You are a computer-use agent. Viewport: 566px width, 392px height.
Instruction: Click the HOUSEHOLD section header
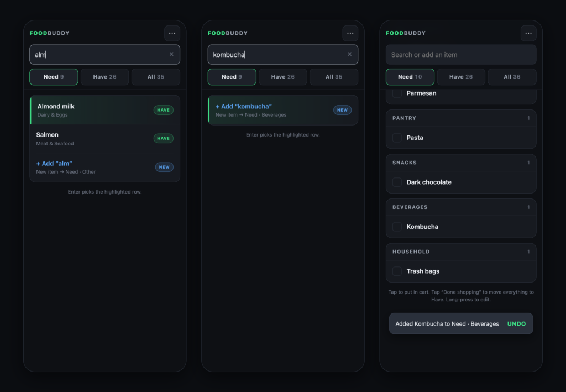461,252
